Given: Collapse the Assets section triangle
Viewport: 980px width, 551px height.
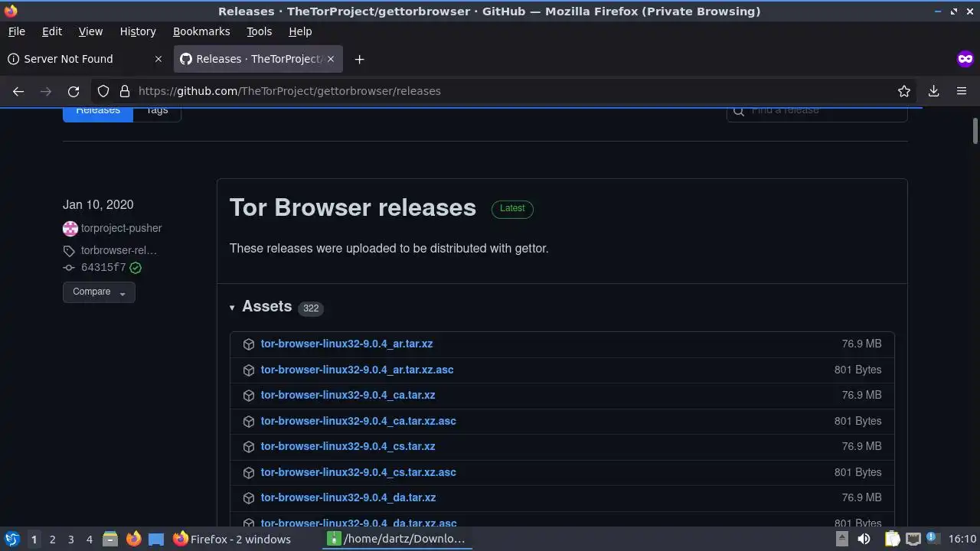Looking at the screenshot, I should [232, 308].
